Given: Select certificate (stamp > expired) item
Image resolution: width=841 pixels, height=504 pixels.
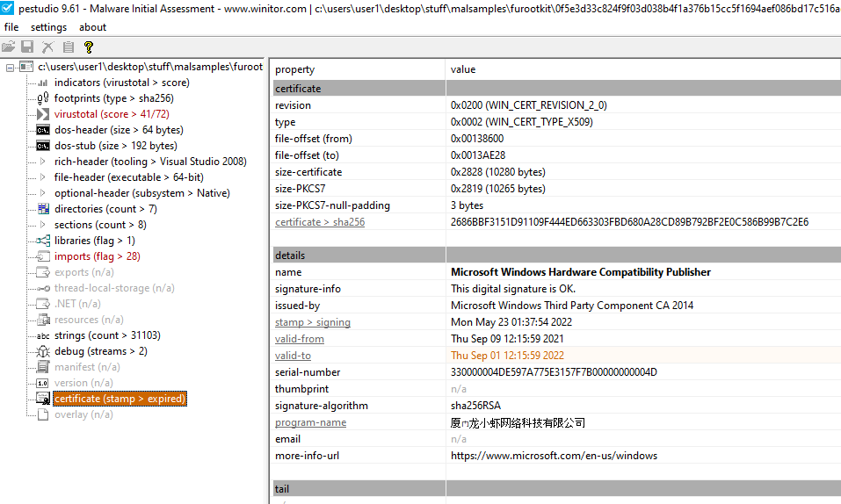Looking at the screenshot, I should 120,399.
